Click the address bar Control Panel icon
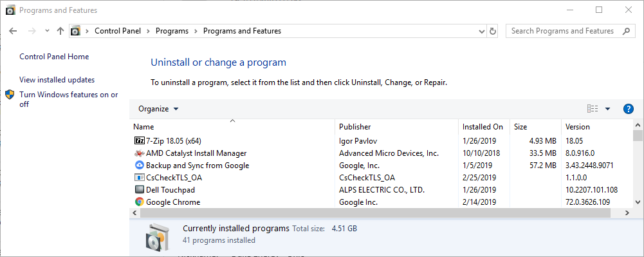The height and width of the screenshot is (257, 644). point(75,31)
